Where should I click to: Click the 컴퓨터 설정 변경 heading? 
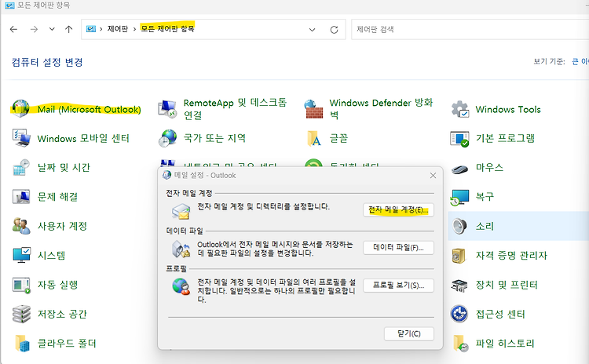(47, 62)
